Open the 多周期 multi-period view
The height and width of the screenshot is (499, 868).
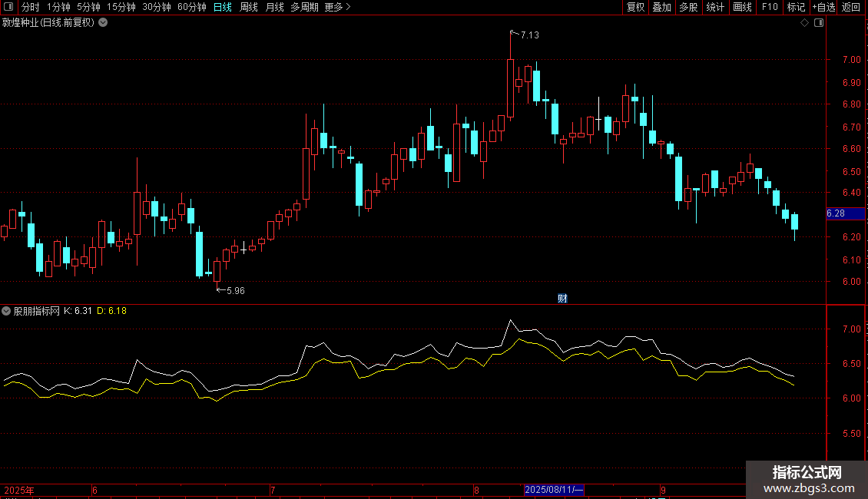click(304, 7)
